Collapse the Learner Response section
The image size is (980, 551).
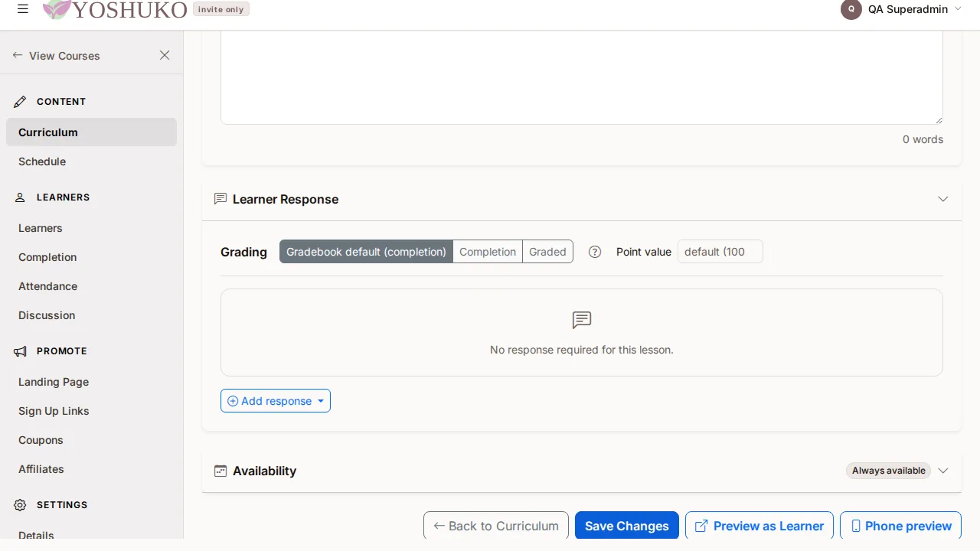click(x=943, y=199)
